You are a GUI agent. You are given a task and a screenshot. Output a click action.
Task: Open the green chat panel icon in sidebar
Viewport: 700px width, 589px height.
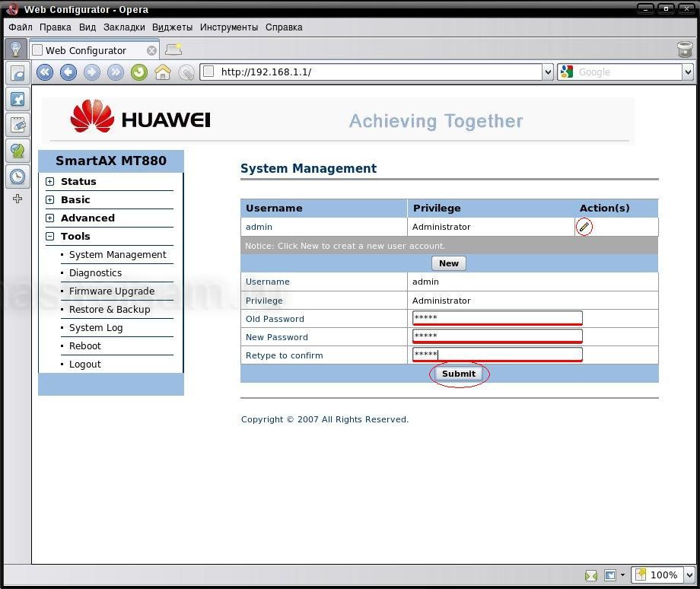click(x=17, y=151)
